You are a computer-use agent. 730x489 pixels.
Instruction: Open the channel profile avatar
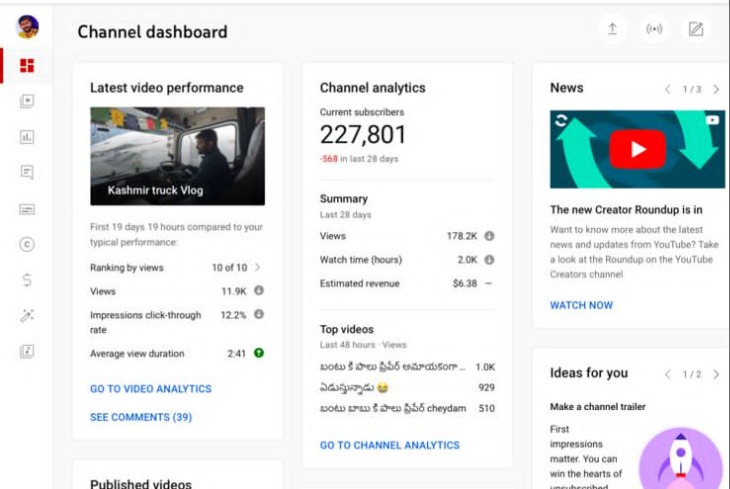coord(27,27)
